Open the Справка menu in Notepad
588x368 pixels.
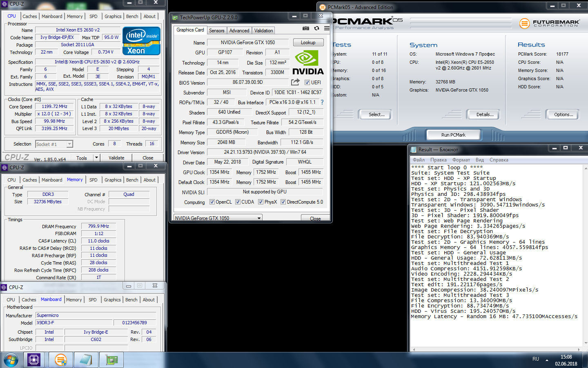[x=499, y=160]
